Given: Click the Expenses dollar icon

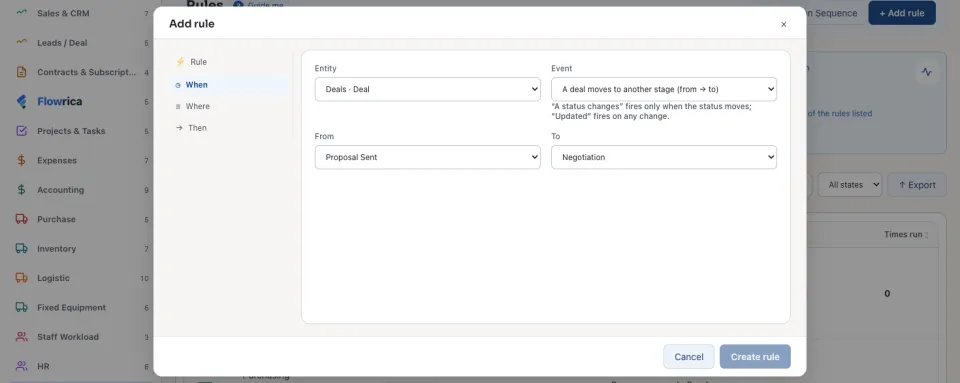Looking at the screenshot, I should coord(21,160).
